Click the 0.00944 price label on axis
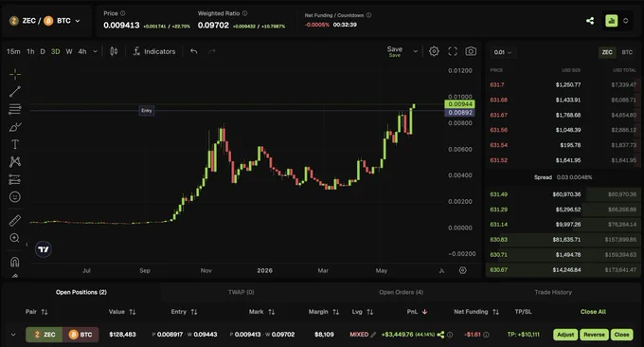 click(x=459, y=104)
